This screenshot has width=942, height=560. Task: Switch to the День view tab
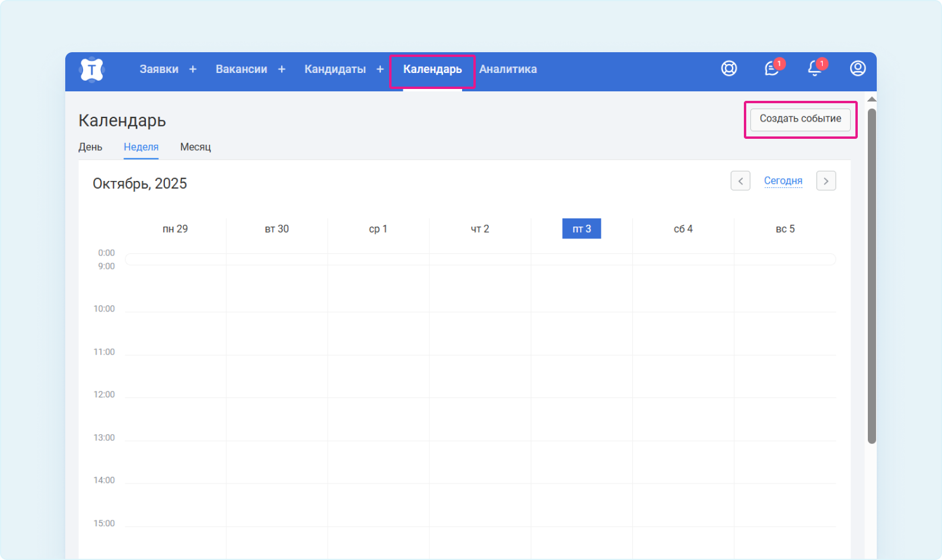(x=90, y=147)
